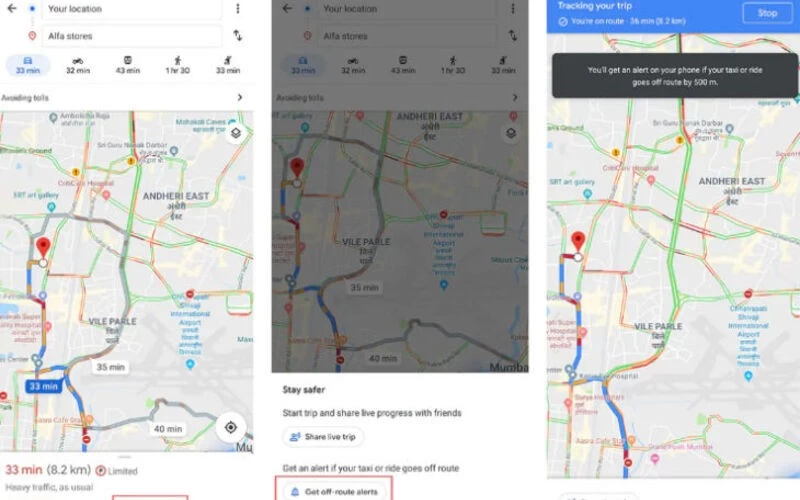Click the Share live trip button

point(323,437)
